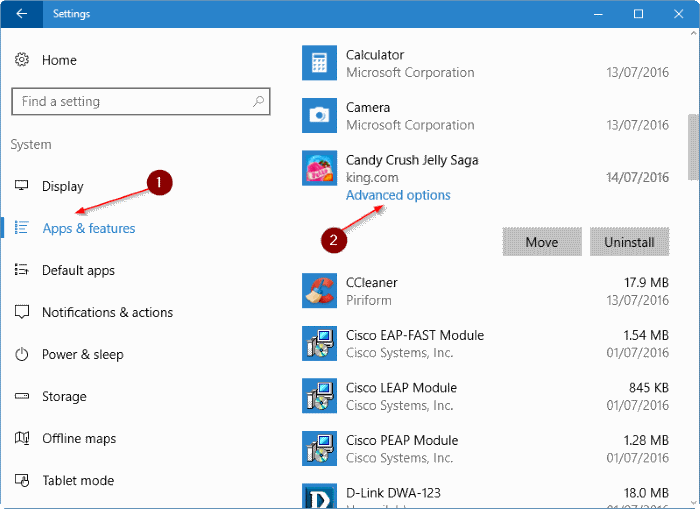Click the Display monitor icon
700x509 pixels.
tap(21, 185)
